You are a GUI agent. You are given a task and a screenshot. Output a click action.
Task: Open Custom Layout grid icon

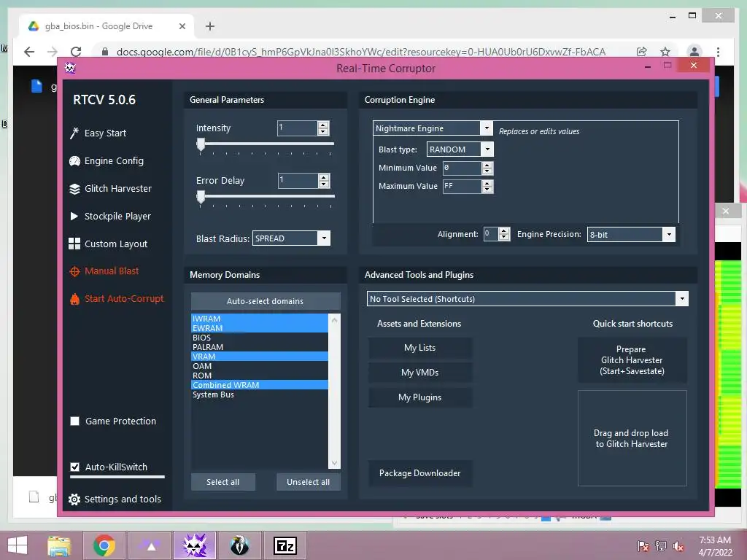point(74,244)
